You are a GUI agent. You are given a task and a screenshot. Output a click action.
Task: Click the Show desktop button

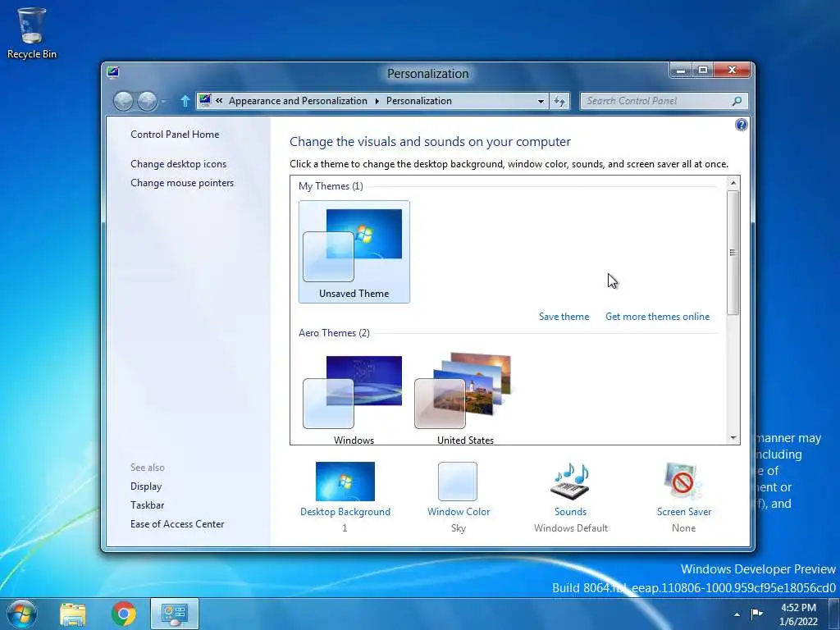tap(834, 614)
